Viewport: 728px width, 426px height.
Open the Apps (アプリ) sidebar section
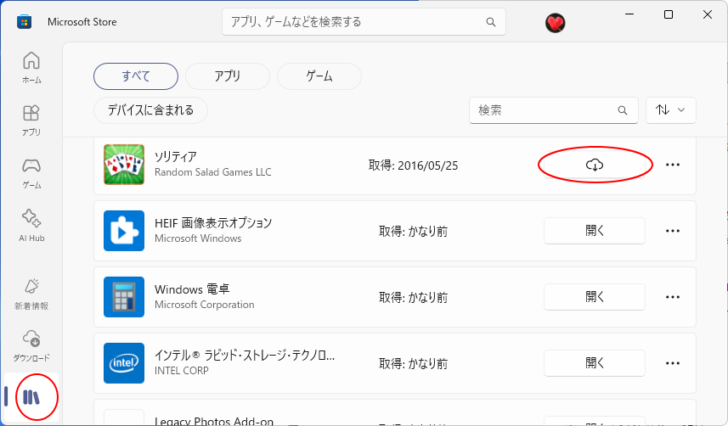(31, 120)
